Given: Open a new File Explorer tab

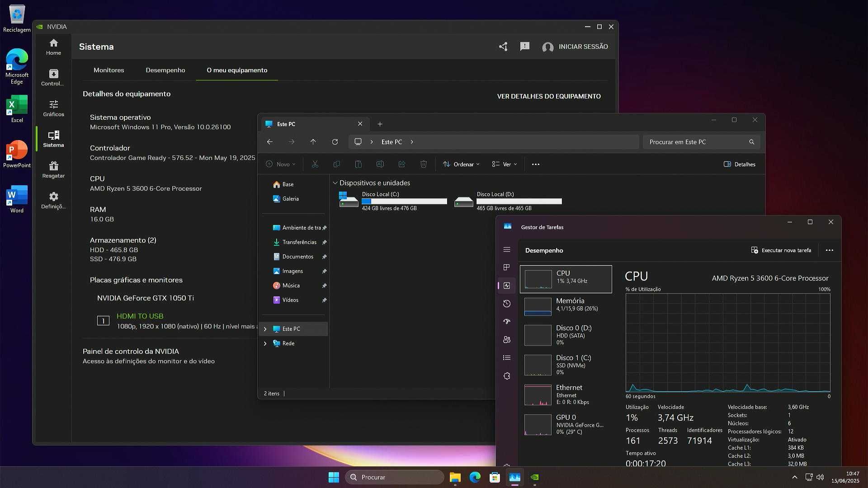Looking at the screenshot, I should click(x=380, y=124).
